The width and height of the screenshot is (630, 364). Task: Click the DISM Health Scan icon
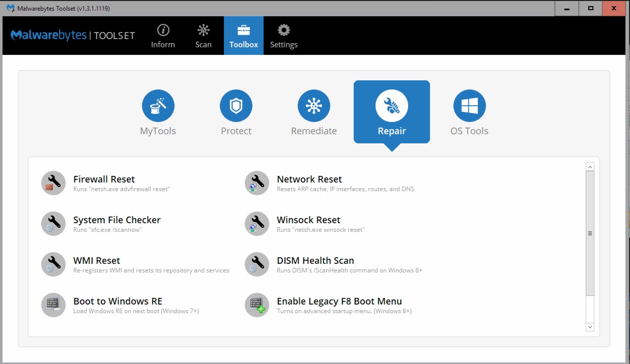pyautogui.click(x=257, y=264)
